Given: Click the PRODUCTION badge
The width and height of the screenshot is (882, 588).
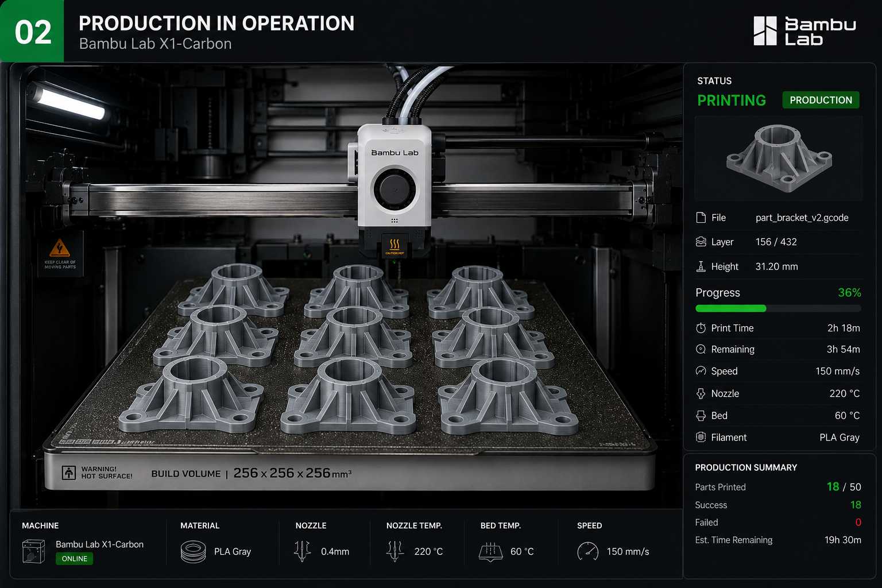Looking at the screenshot, I should point(821,100).
